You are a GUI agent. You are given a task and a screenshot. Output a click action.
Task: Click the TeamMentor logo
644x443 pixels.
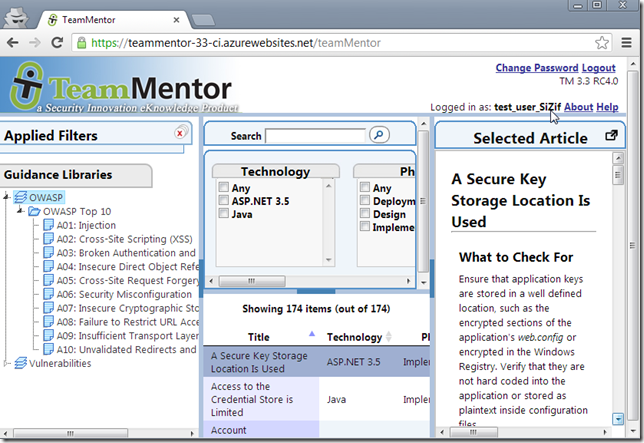(123, 87)
